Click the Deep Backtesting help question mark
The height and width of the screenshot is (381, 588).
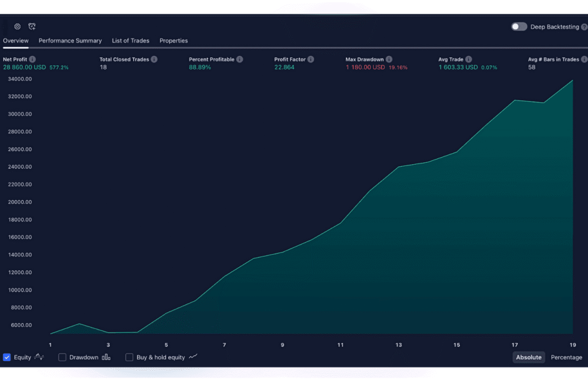584,27
